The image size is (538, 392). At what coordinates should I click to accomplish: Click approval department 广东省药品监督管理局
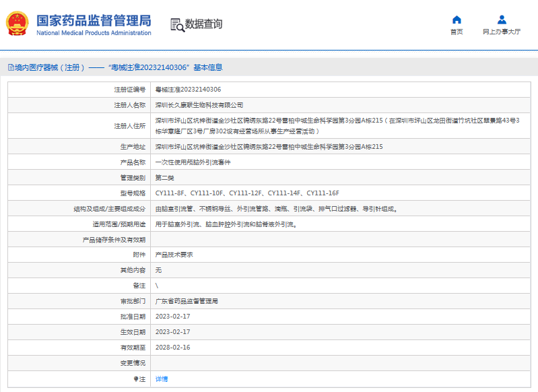187,301
